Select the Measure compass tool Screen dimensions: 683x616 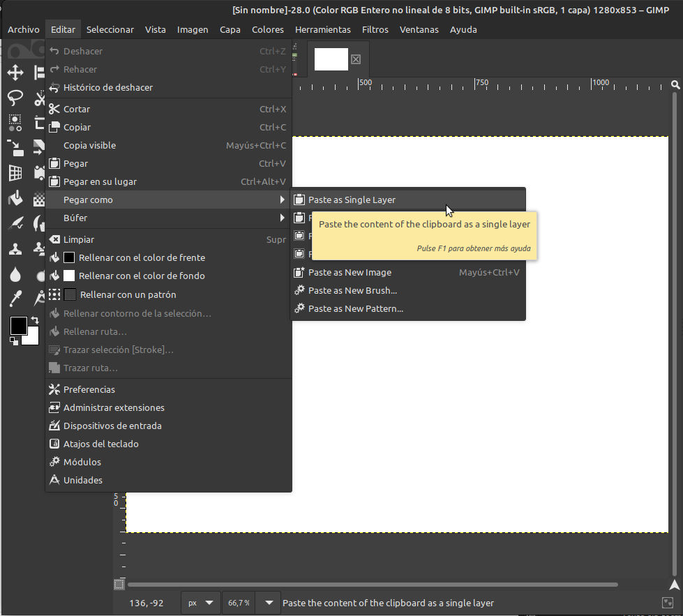click(39, 299)
